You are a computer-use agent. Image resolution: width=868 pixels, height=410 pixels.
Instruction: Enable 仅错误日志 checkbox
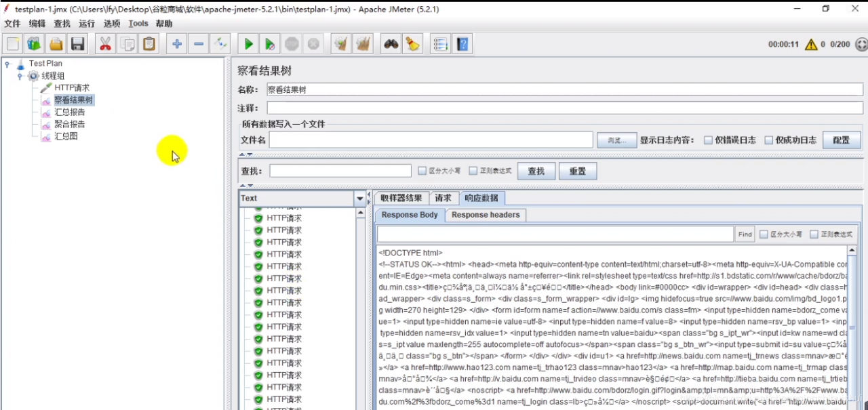[708, 140]
